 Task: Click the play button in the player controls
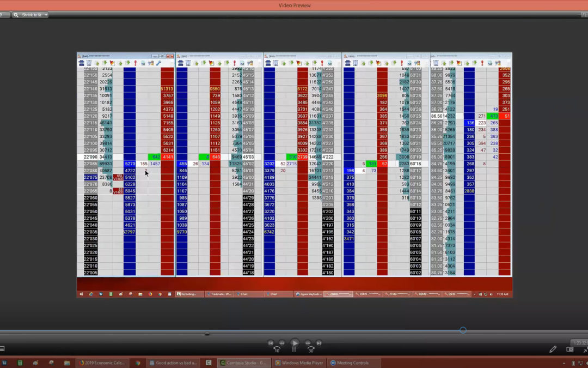pyautogui.click(x=295, y=342)
